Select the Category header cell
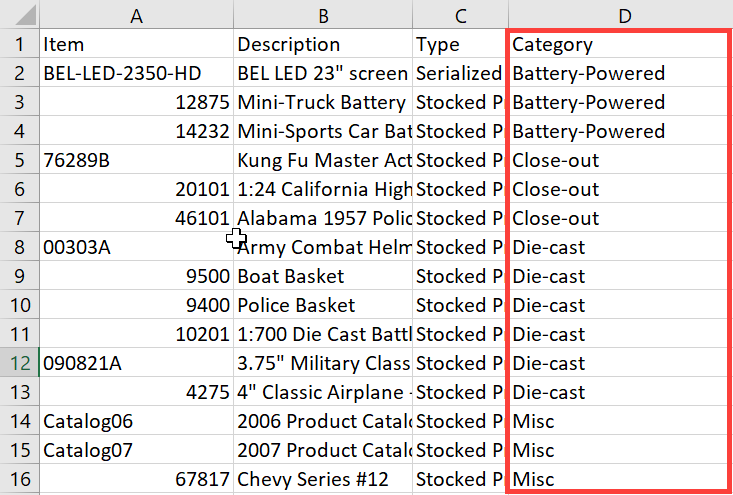 (x=618, y=45)
